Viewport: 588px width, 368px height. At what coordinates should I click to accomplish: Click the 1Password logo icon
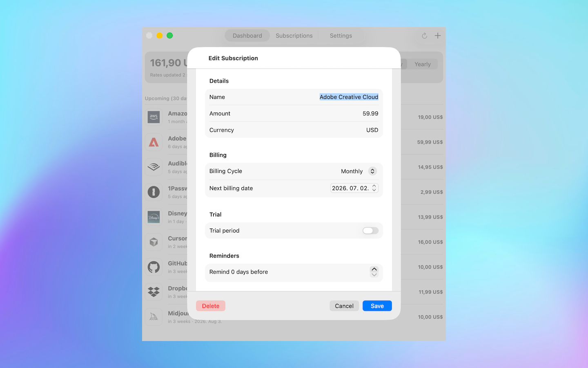pos(154,192)
